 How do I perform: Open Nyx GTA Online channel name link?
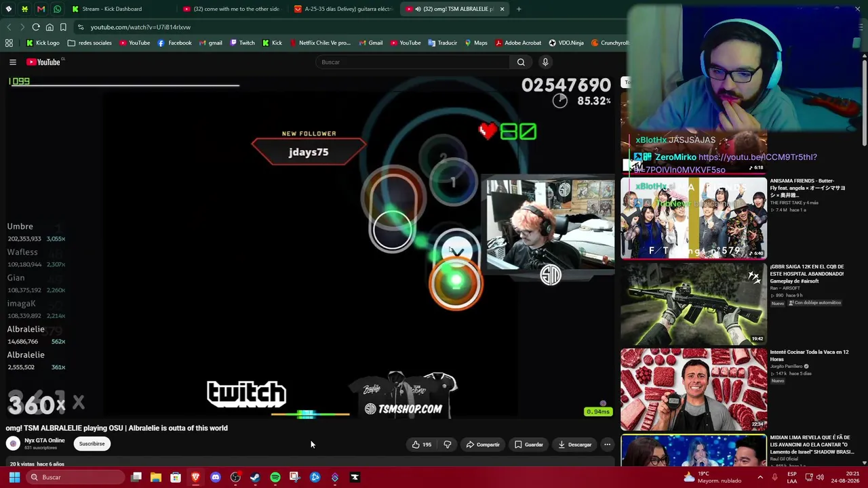click(x=45, y=441)
